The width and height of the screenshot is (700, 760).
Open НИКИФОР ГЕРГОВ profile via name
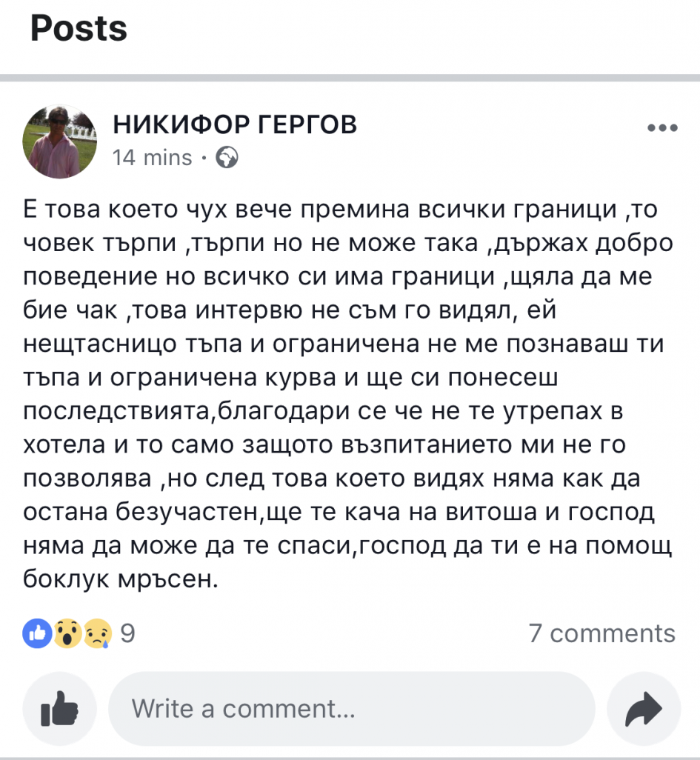coord(235,125)
